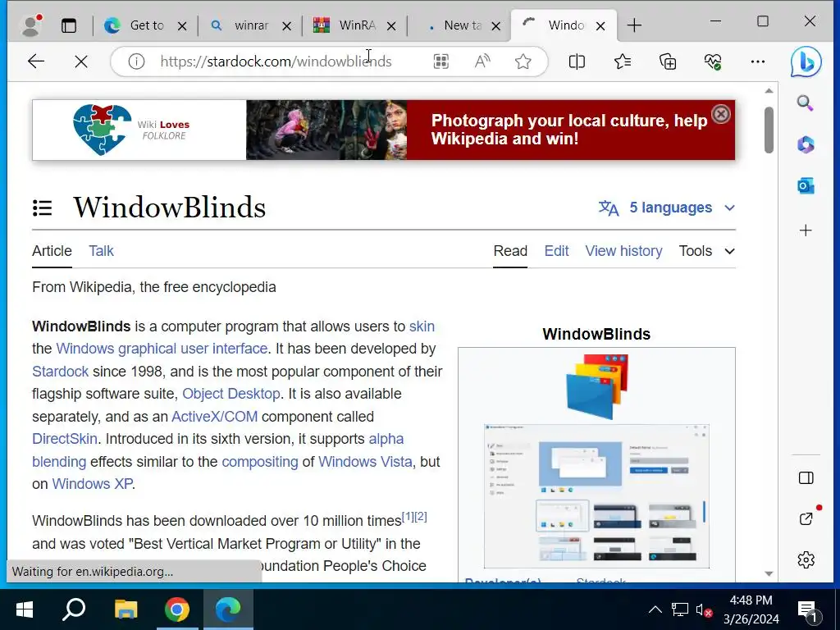The image size is (840, 630).
Task: Open the notification center
Action: (809, 610)
